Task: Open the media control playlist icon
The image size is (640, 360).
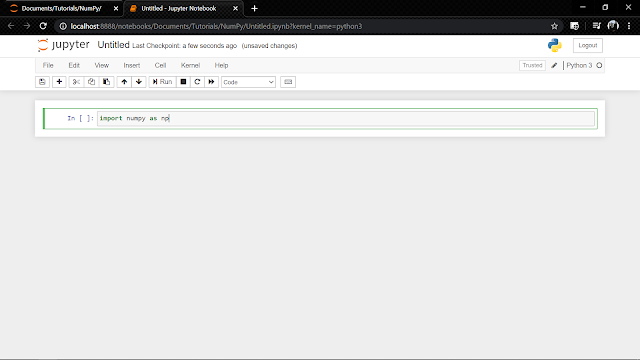Action: pos(596,26)
